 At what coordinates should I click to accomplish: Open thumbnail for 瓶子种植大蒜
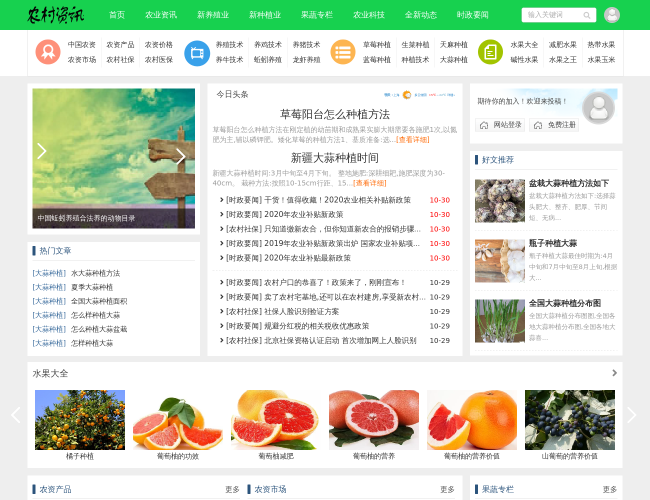(x=500, y=261)
